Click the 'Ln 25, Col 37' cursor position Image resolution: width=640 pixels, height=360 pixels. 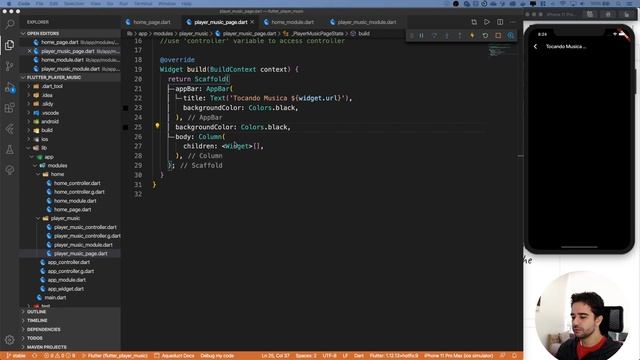pyautogui.click(x=276, y=356)
